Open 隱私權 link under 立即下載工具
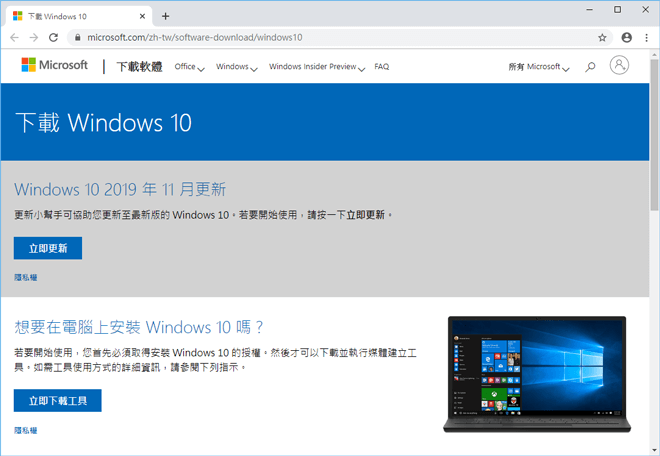Screen dimensions: 660x456 tap(26, 430)
